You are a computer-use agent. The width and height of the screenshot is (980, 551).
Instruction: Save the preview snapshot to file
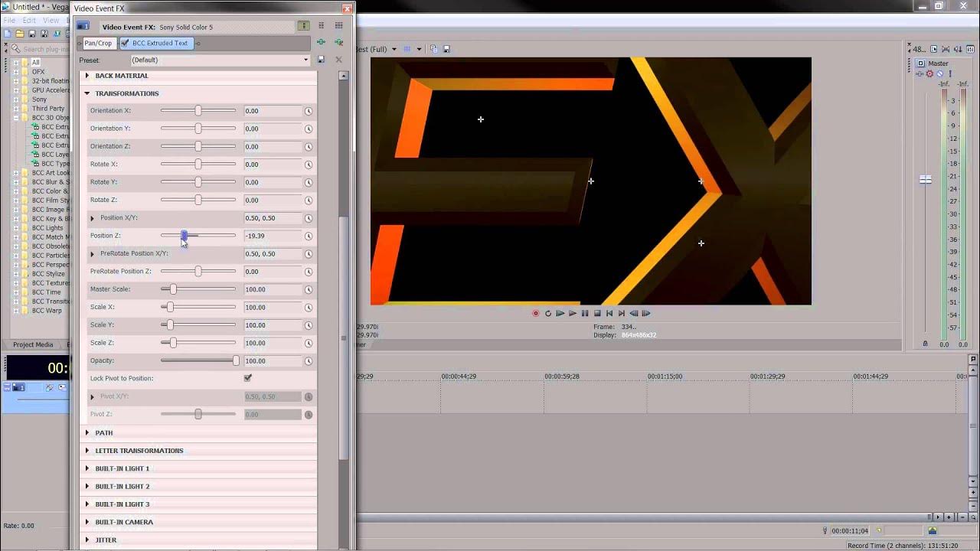point(446,49)
